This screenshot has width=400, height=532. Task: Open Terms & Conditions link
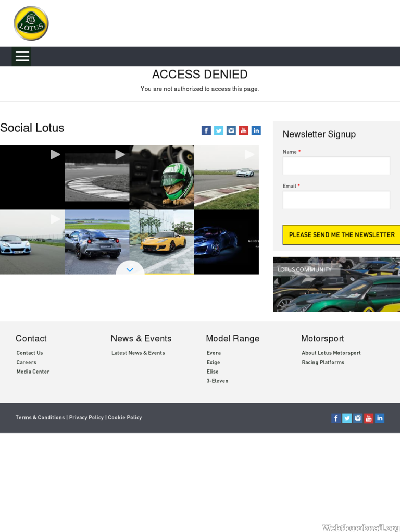tap(40, 418)
